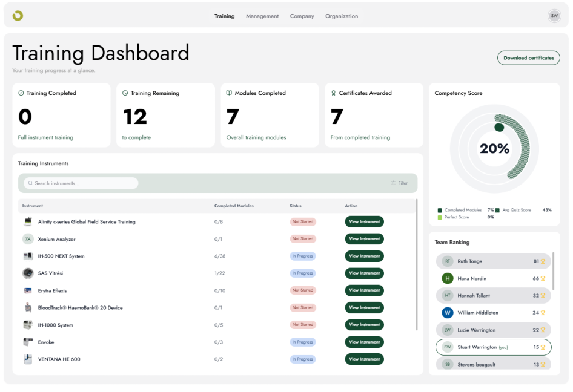Screen dimensions: 573x392
Task: Click Ruth Tonge's RT avatar
Action: click(x=447, y=261)
